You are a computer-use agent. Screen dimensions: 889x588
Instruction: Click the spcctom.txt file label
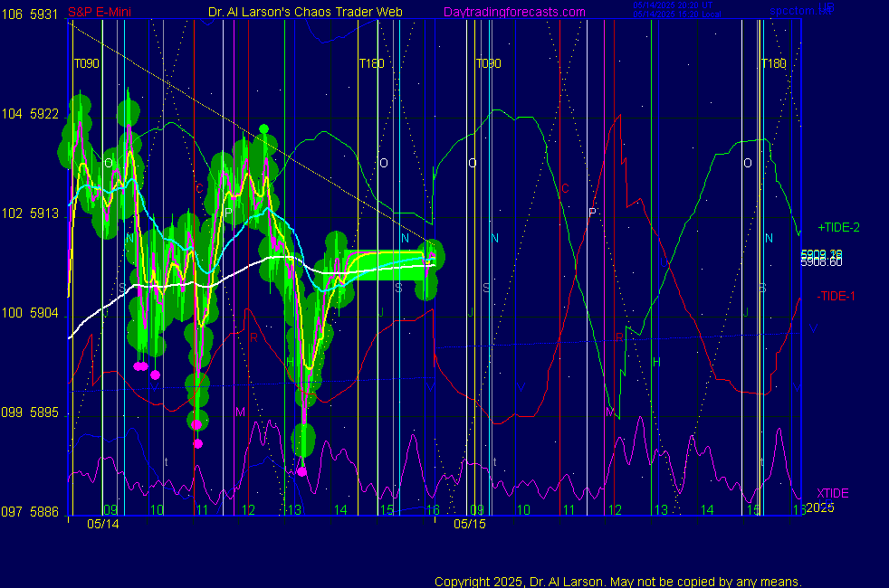pyautogui.click(x=800, y=11)
